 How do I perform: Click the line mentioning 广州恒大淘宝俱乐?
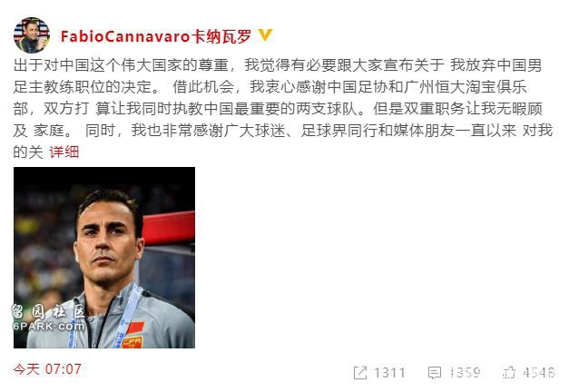[270, 87]
